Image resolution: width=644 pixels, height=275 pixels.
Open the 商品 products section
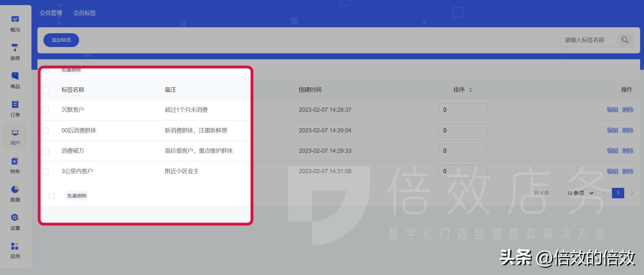tap(15, 80)
